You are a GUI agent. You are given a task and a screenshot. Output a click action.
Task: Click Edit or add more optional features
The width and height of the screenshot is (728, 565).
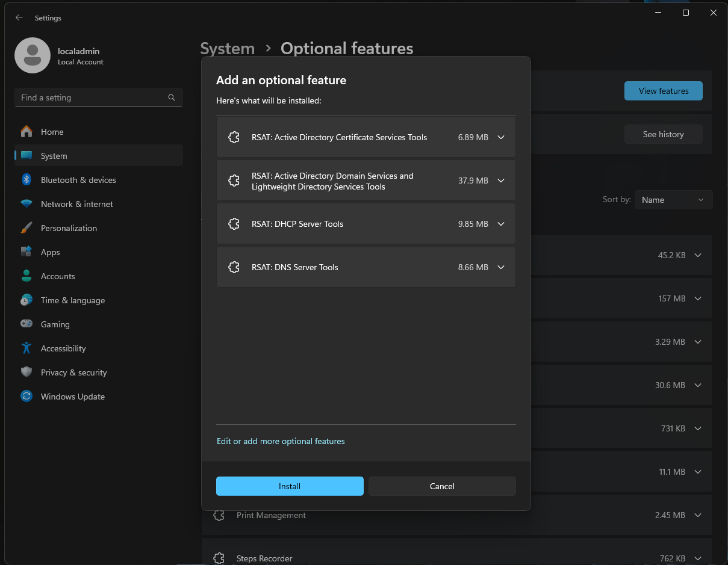(x=281, y=441)
